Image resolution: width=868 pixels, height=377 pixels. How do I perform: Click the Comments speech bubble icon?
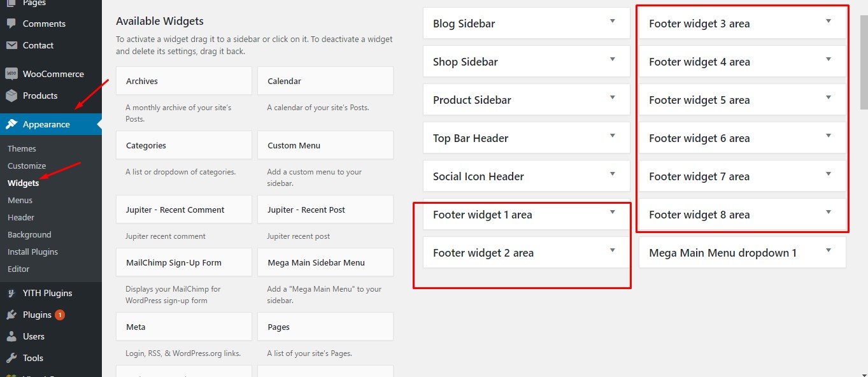tap(13, 23)
